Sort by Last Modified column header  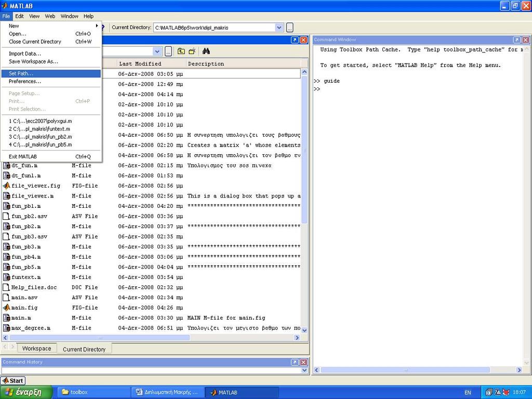[x=151, y=64]
